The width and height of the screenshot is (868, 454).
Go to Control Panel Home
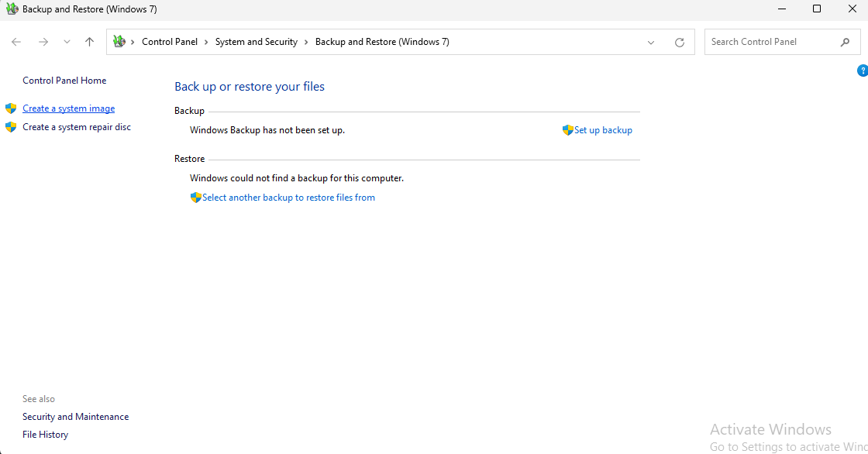pos(64,81)
